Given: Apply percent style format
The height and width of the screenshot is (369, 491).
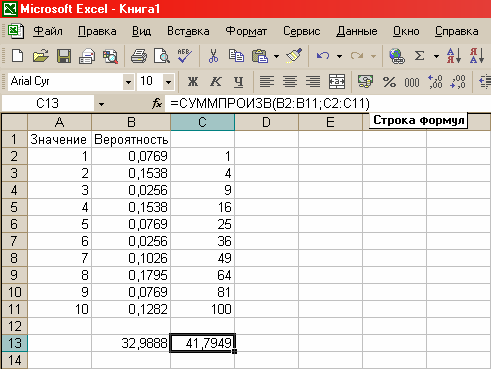Looking at the screenshot, I should (x=389, y=81).
